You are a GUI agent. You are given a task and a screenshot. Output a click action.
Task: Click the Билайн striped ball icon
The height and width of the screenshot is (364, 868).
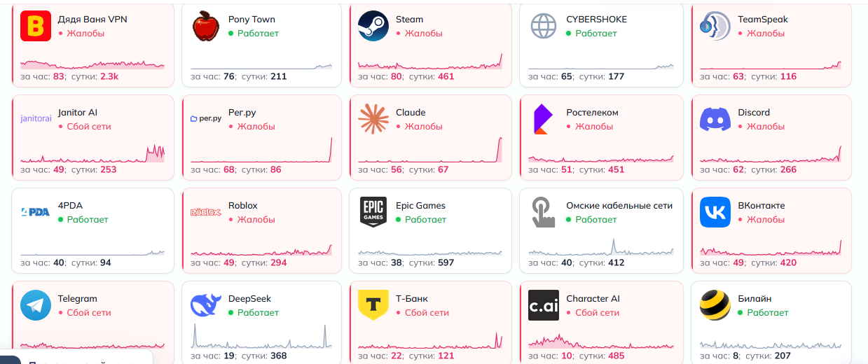[x=715, y=305]
